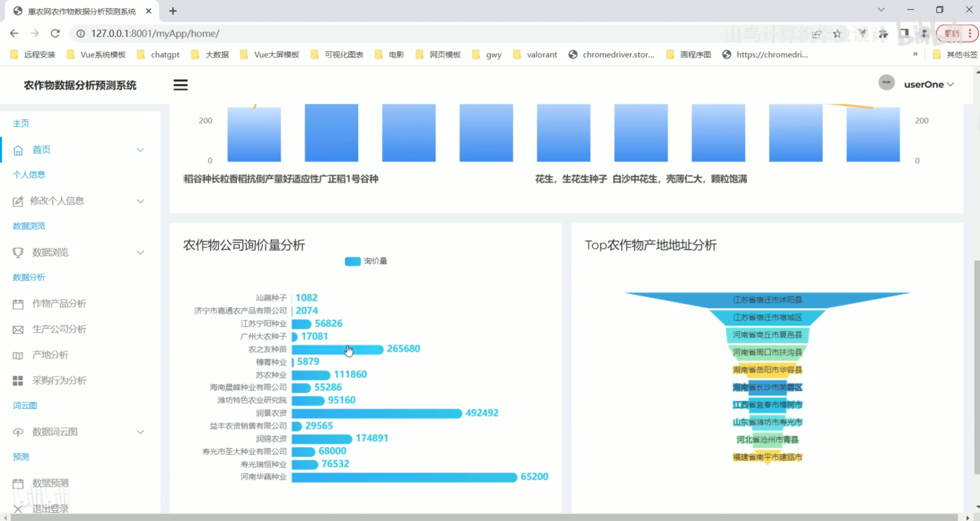Open the 数据词云图 globe icon
The image size is (980, 521).
(x=18, y=432)
